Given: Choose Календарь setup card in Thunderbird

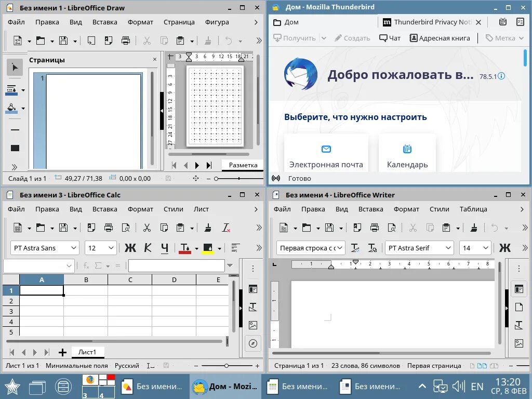Looking at the screenshot, I should (x=407, y=153).
